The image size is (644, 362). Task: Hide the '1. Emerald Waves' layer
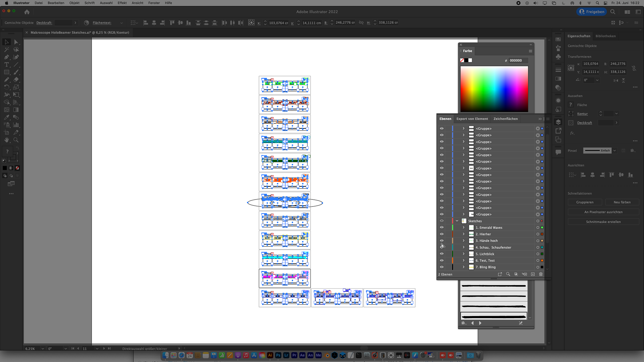tap(442, 228)
